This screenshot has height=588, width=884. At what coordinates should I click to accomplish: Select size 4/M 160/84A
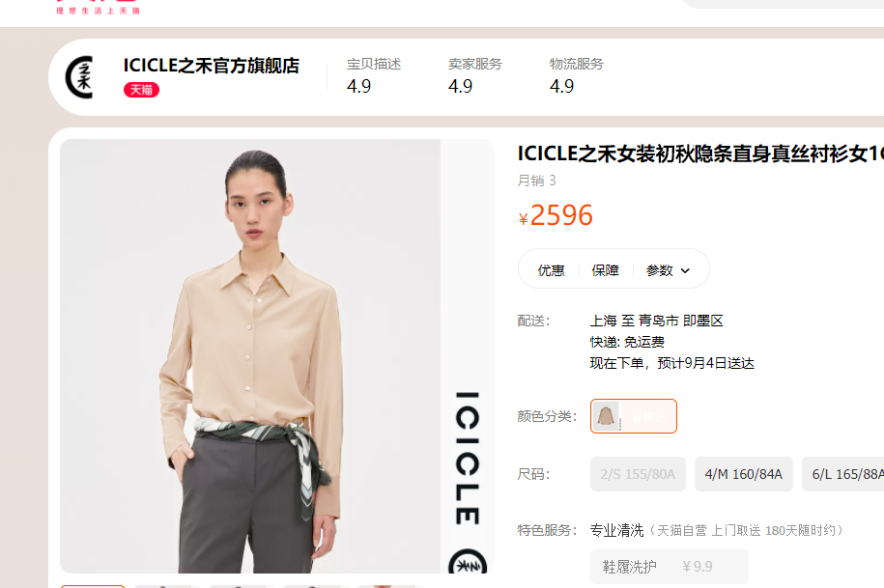click(744, 474)
